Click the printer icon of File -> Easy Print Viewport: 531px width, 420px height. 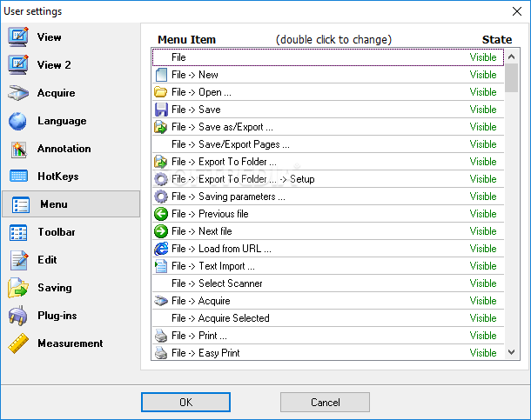tap(161, 353)
